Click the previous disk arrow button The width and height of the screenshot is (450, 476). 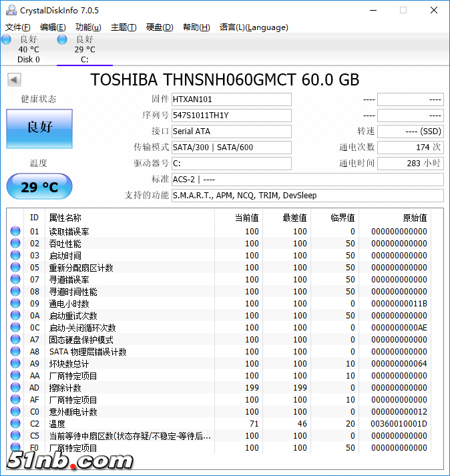14,80
